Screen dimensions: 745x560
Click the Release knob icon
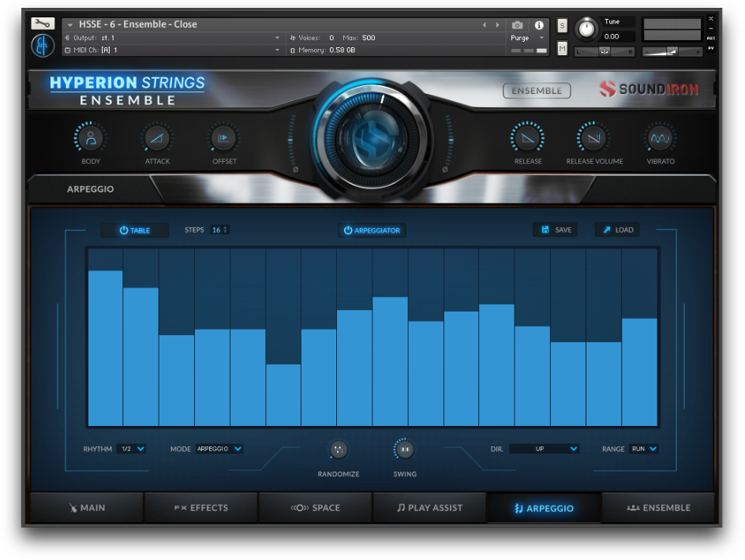pyautogui.click(x=527, y=138)
